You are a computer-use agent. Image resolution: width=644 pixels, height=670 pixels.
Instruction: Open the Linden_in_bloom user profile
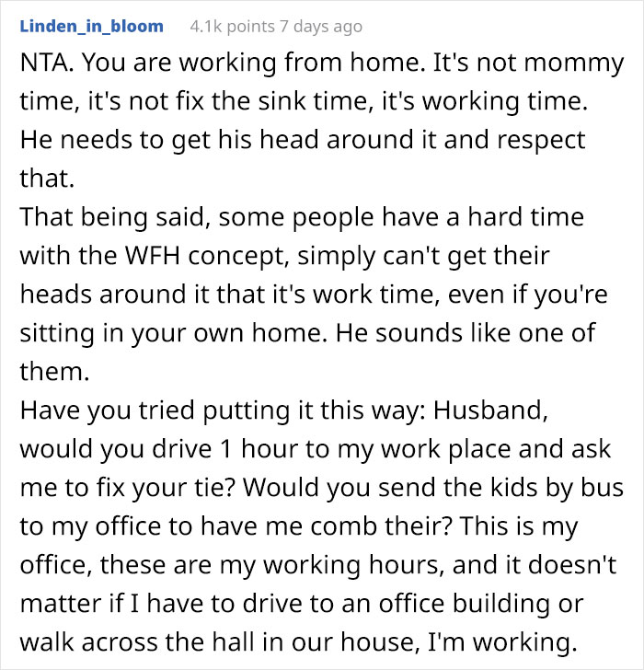coord(91,26)
